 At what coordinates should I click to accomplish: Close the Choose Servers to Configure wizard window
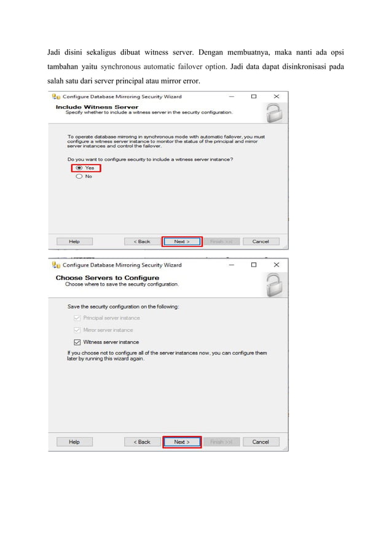coord(276,265)
